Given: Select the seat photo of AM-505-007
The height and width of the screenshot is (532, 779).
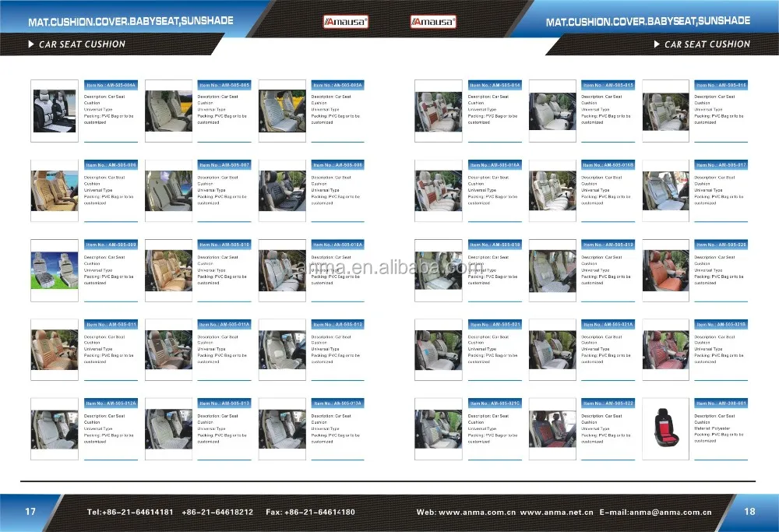Looking at the screenshot, I should (x=169, y=191).
